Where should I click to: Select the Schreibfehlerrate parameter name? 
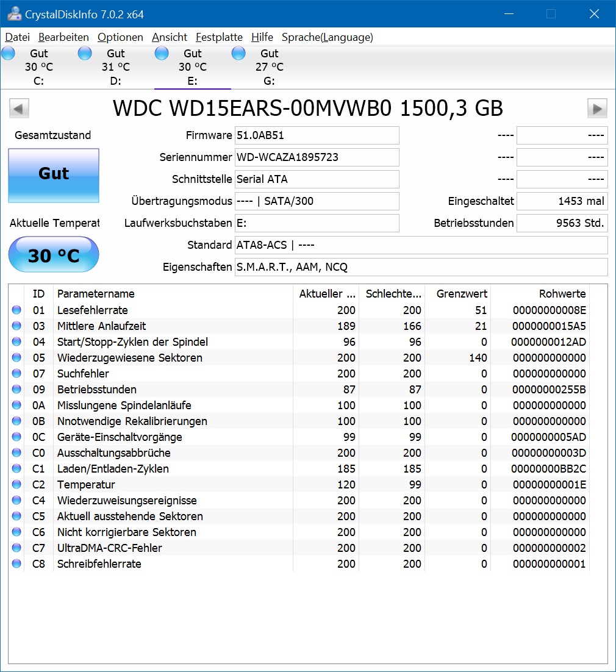99,564
